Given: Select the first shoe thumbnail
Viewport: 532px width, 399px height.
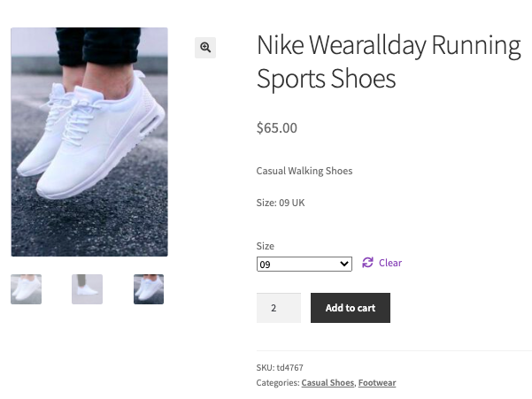Looking at the screenshot, I should (26, 289).
